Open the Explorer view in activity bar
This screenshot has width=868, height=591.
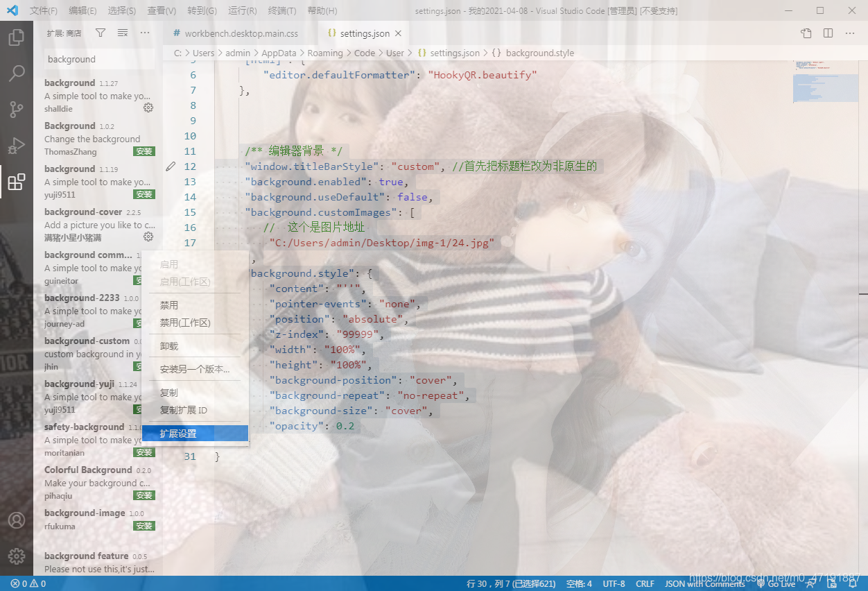click(17, 37)
